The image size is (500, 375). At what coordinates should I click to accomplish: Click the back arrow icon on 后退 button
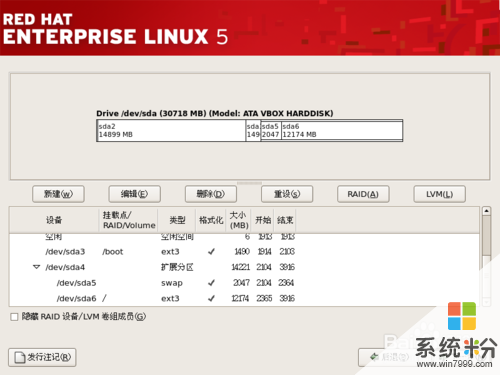point(374,357)
